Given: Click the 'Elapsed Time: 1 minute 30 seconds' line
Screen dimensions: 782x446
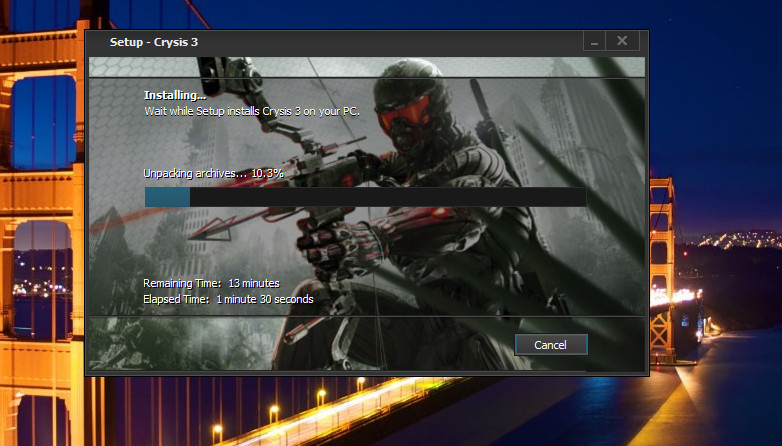Looking at the screenshot, I should click(x=228, y=299).
